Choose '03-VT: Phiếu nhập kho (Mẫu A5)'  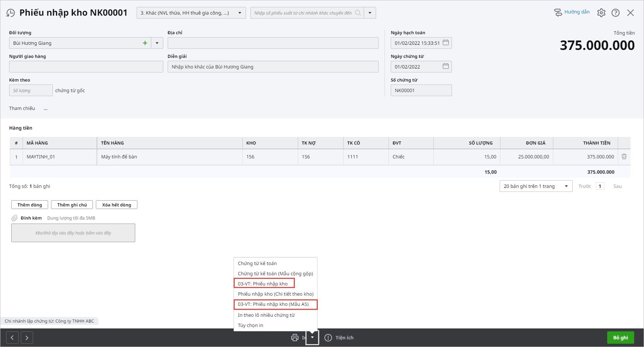273,304
